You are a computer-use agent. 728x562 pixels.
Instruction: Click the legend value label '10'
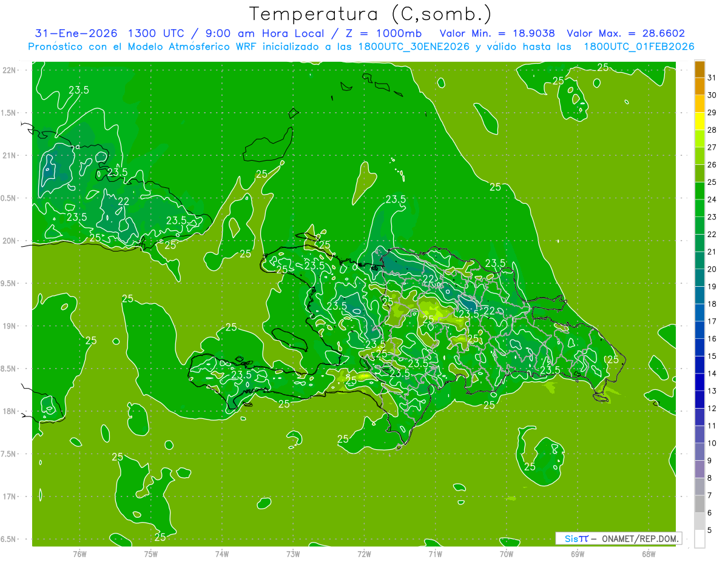coord(712,443)
